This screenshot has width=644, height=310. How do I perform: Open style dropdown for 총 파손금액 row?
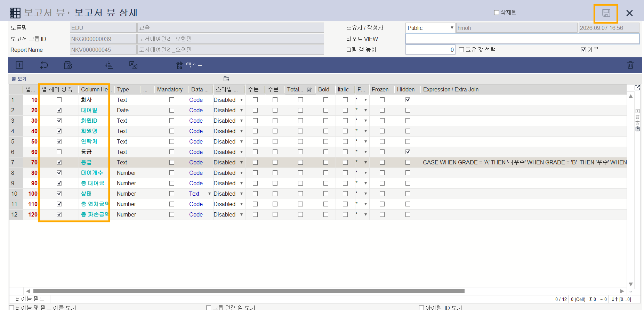pos(241,214)
